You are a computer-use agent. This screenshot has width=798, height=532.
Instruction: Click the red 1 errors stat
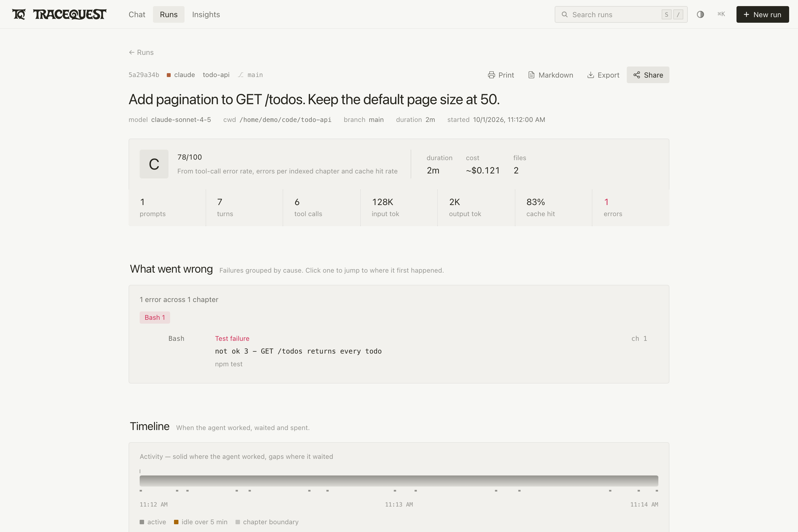click(631, 208)
